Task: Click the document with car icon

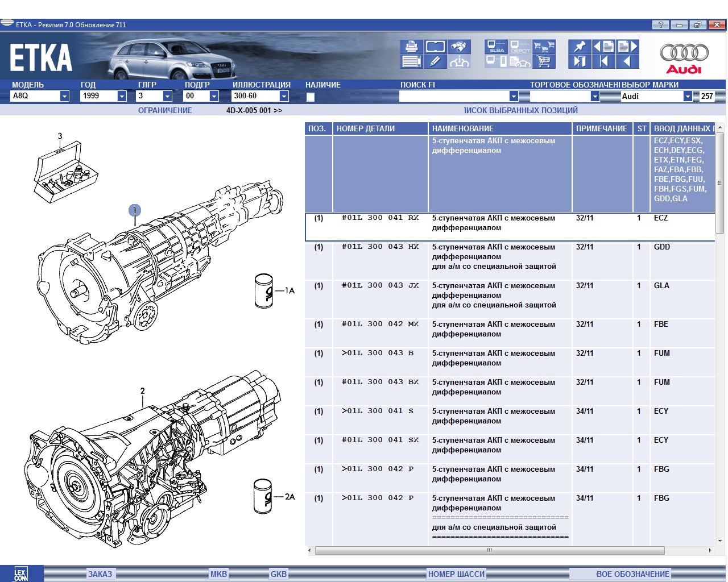Action: (520, 61)
